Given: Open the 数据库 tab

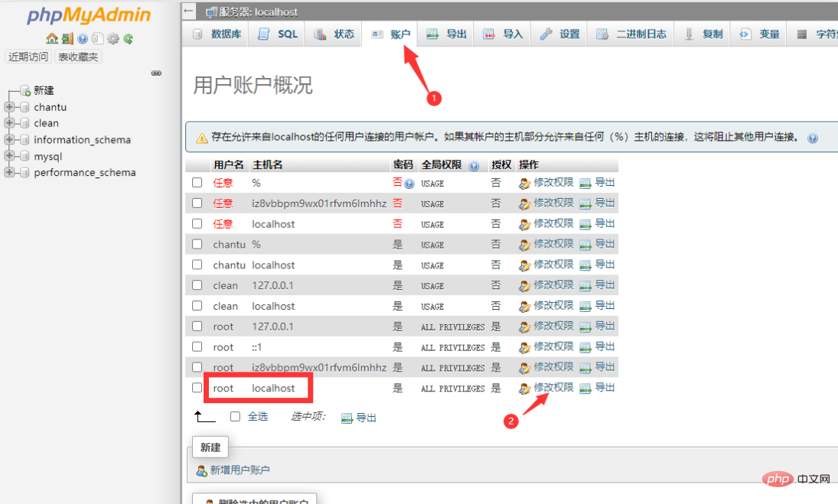Looking at the screenshot, I should (217, 34).
